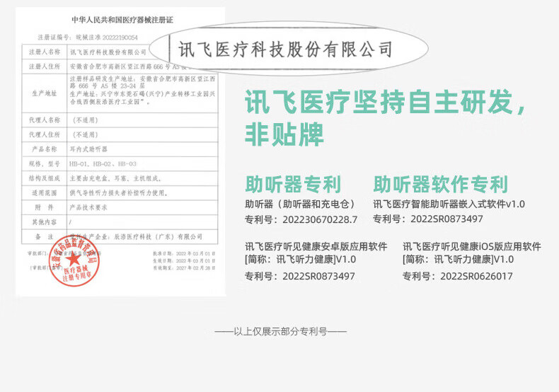Image resolution: width=559 pixels, height=392 pixels.
Task: Click the 产品名称 label cell
Action: pos(45,149)
